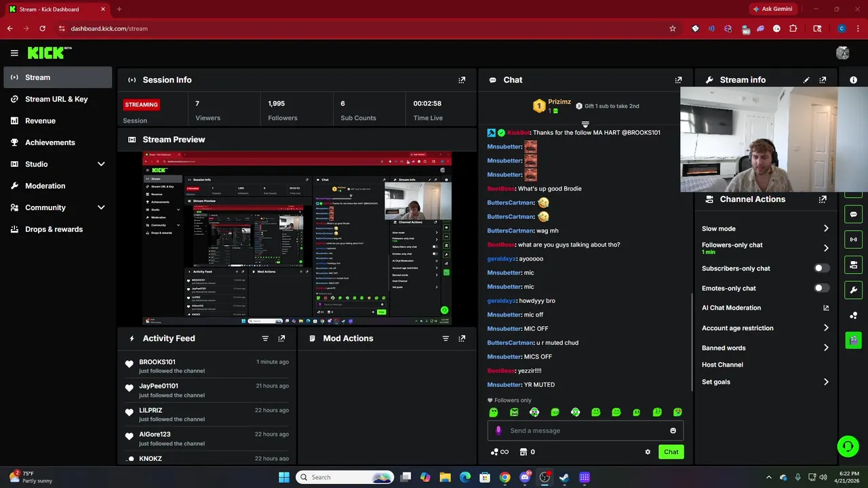Send message with green Chat button

coord(671,452)
